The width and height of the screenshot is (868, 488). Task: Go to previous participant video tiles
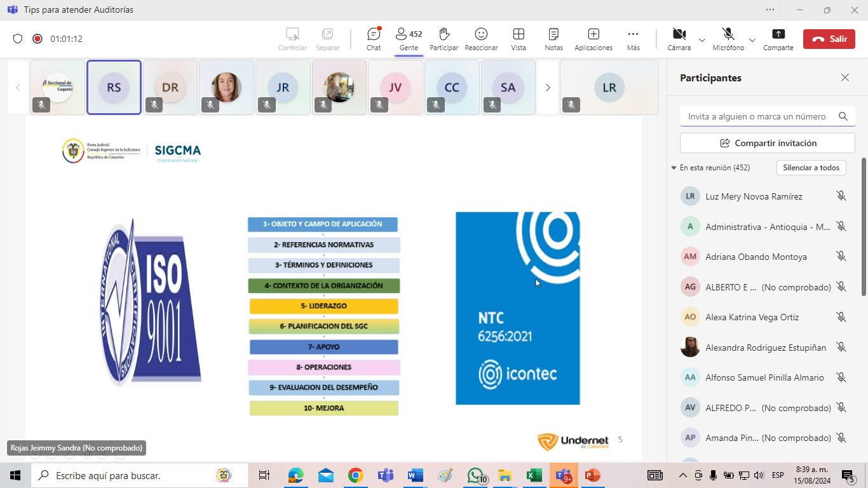(x=18, y=88)
